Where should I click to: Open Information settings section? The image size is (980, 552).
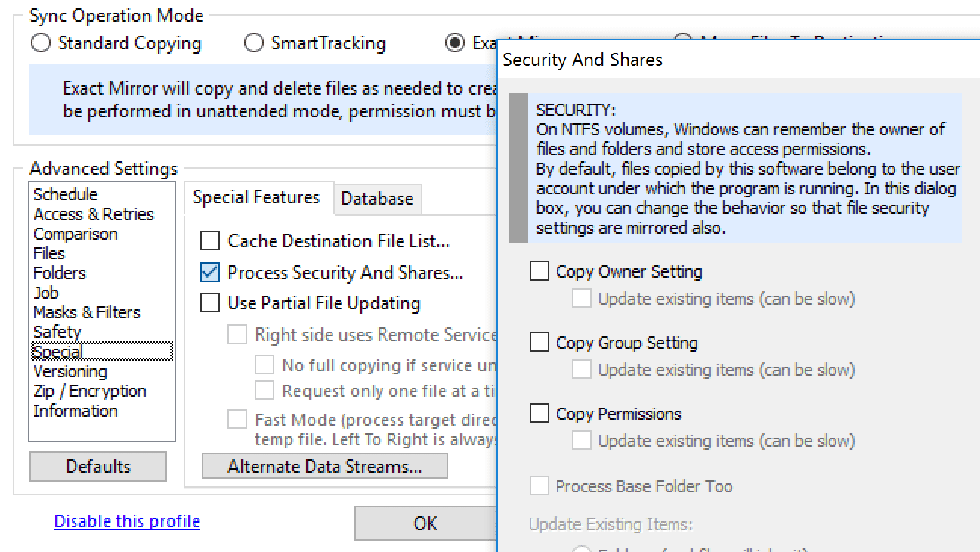click(75, 411)
